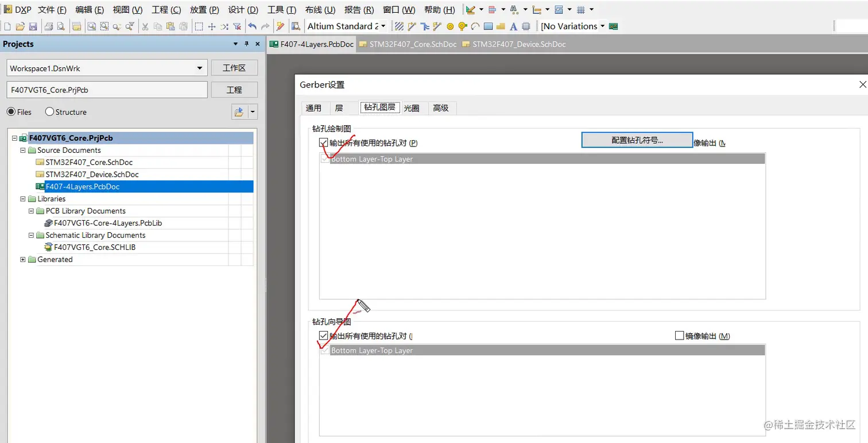Click the copy icon in toolbar
This screenshot has height=443, width=868.
[158, 26]
